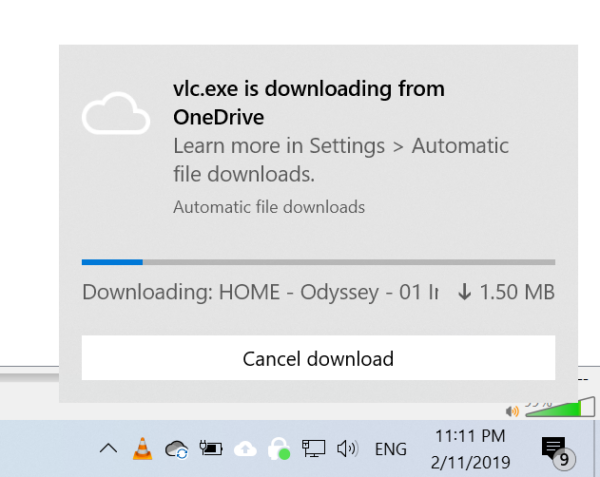Expand the hidden tray icons chevron
600x477 pixels.
pyautogui.click(x=108, y=448)
